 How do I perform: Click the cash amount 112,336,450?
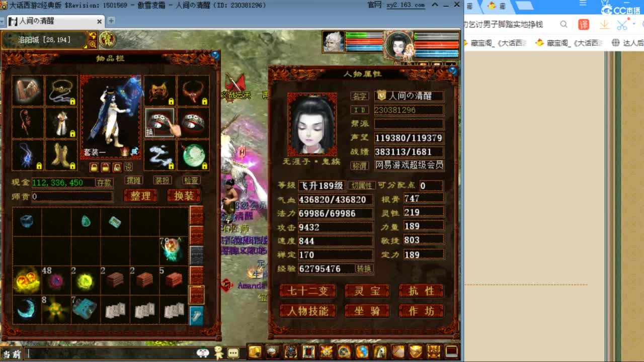tap(58, 183)
